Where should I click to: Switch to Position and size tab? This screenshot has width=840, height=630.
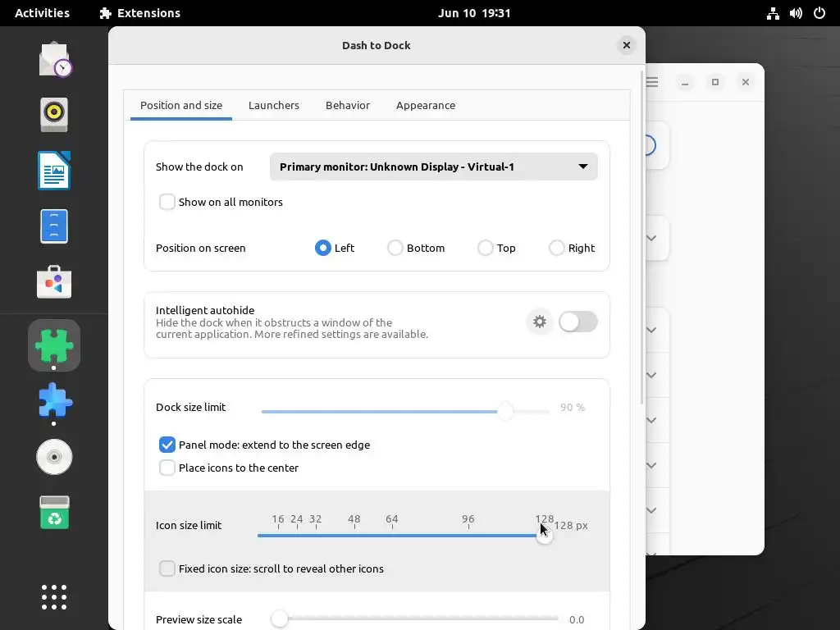pyautogui.click(x=181, y=105)
